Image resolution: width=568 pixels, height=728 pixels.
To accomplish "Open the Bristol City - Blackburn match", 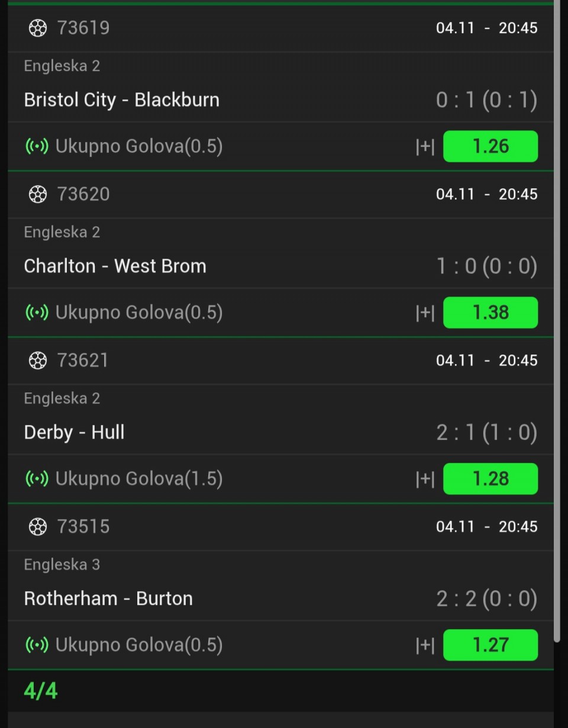I will click(x=122, y=99).
